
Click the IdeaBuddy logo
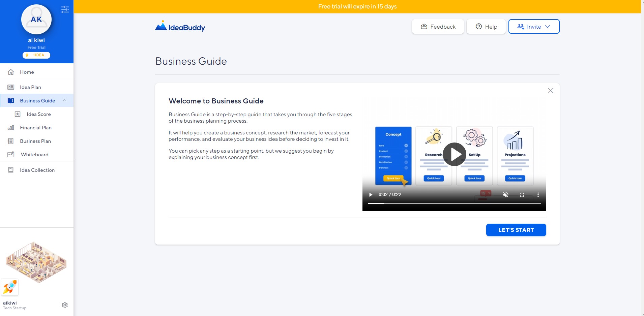(x=180, y=26)
